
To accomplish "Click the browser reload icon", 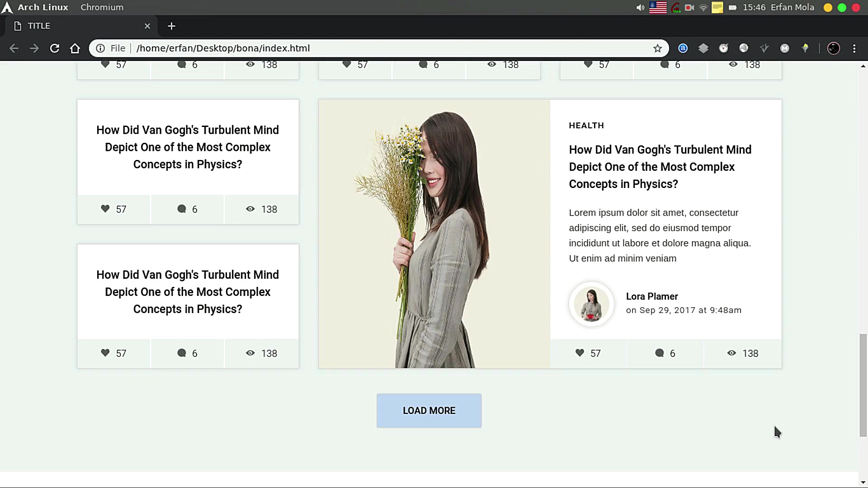I will tap(55, 48).
